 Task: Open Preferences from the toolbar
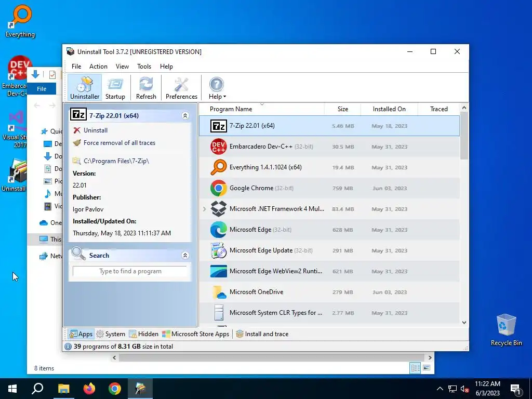click(x=181, y=87)
